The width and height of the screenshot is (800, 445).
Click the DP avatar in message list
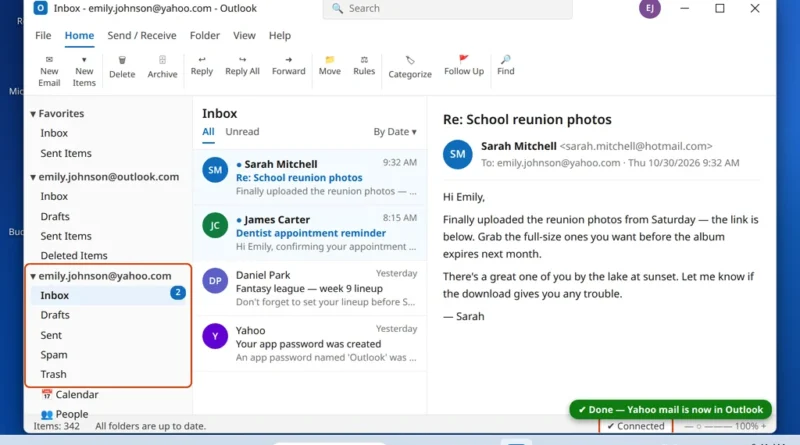point(215,281)
